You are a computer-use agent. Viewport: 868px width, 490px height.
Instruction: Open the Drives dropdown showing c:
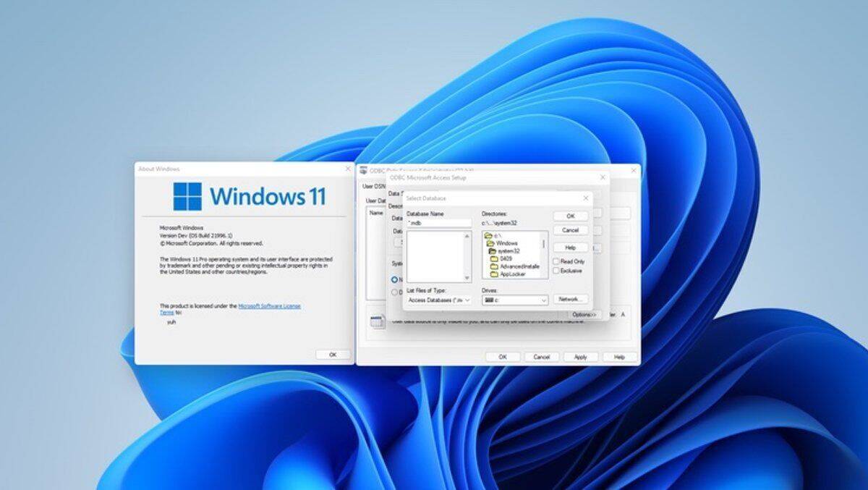pyautogui.click(x=515, y=300)
